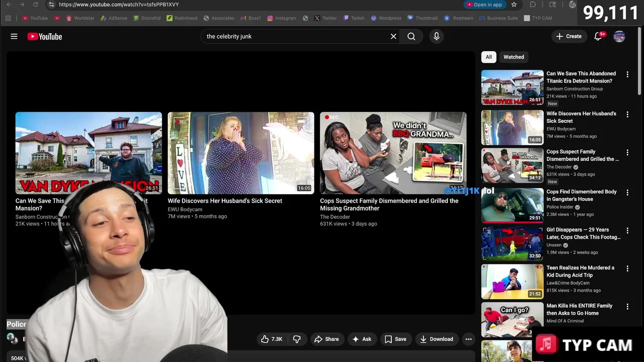
Task: Open Worldstar bookmark
Action: [80, 18]
